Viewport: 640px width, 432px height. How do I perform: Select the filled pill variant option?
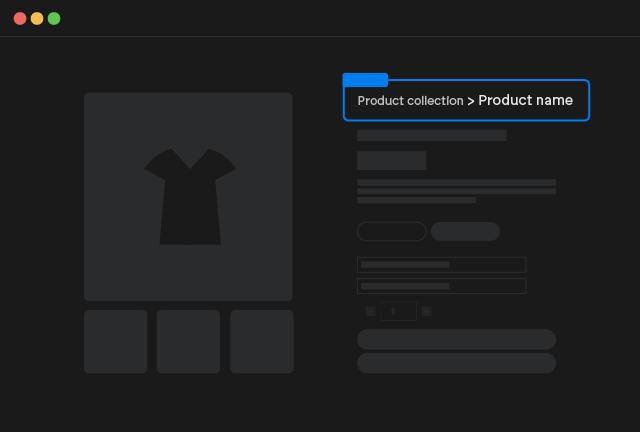(465, 231)
